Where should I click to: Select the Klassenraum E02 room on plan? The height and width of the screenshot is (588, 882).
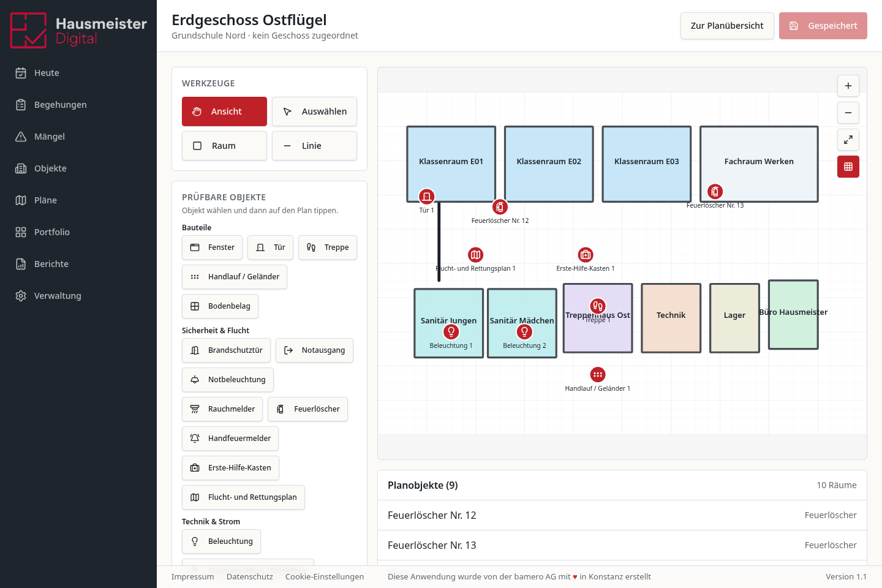pos(549,164)
